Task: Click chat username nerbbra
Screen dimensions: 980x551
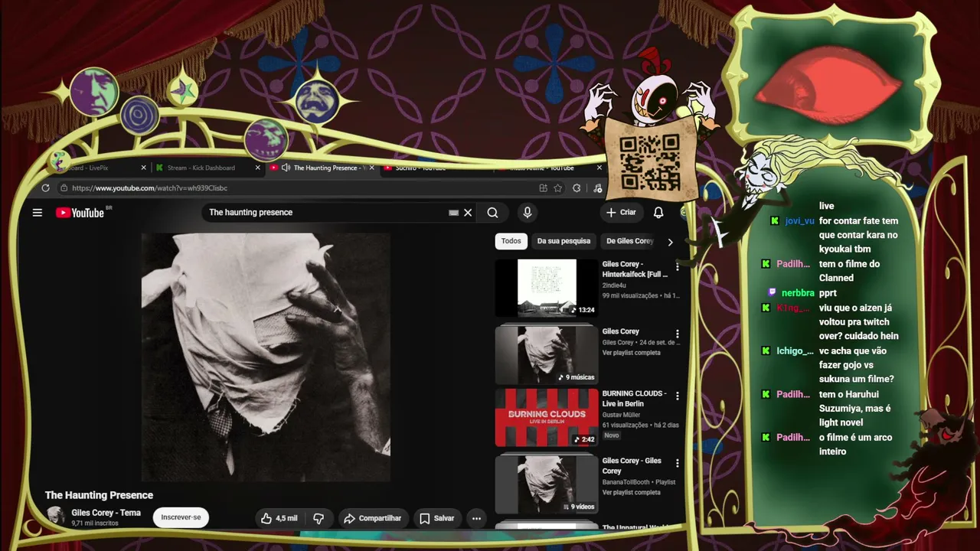Action: pyautogui.click(x=798, y=293)
